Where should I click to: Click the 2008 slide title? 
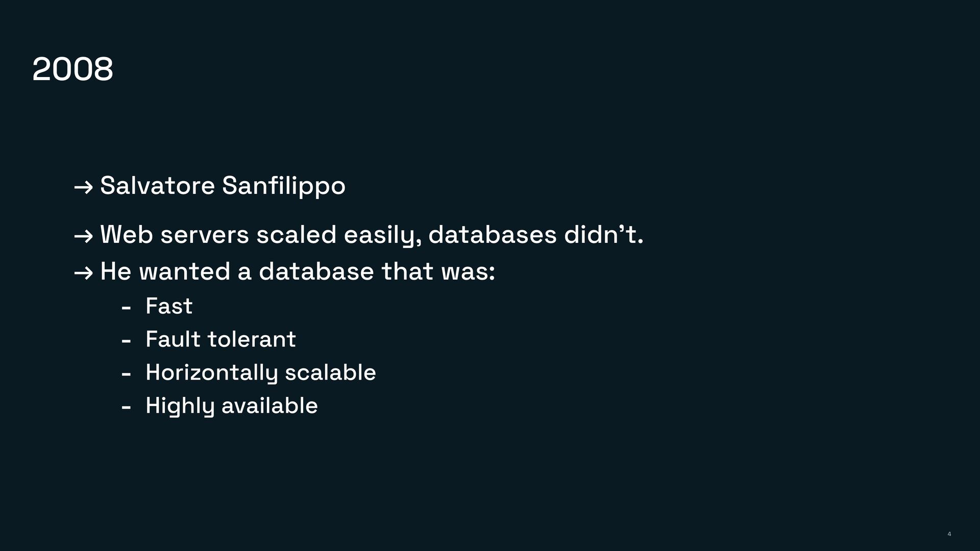tap(72, 69)
